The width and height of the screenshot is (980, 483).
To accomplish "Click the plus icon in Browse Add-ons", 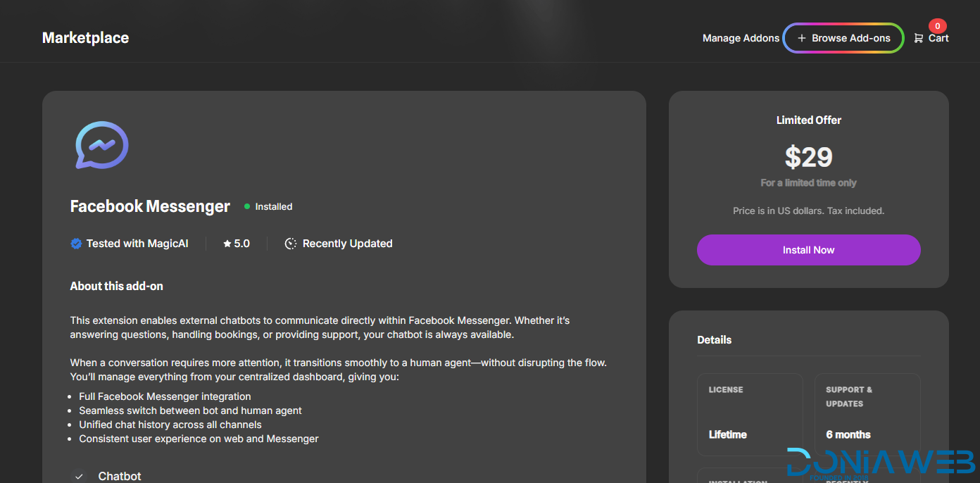I will coord(801,38).
